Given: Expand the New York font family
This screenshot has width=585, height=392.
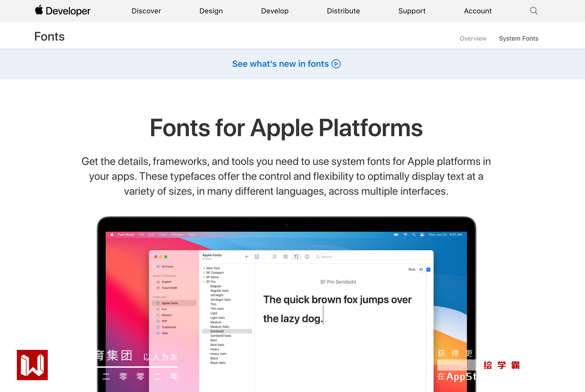Looking at the screenshot, I should click(204, 268).
